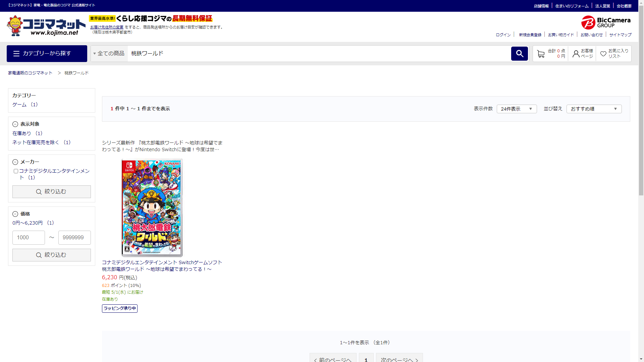The height and width of the screenshot is (362, 644).
Task: Open the favorites list heart icon
Action: [x=603, y=54]
